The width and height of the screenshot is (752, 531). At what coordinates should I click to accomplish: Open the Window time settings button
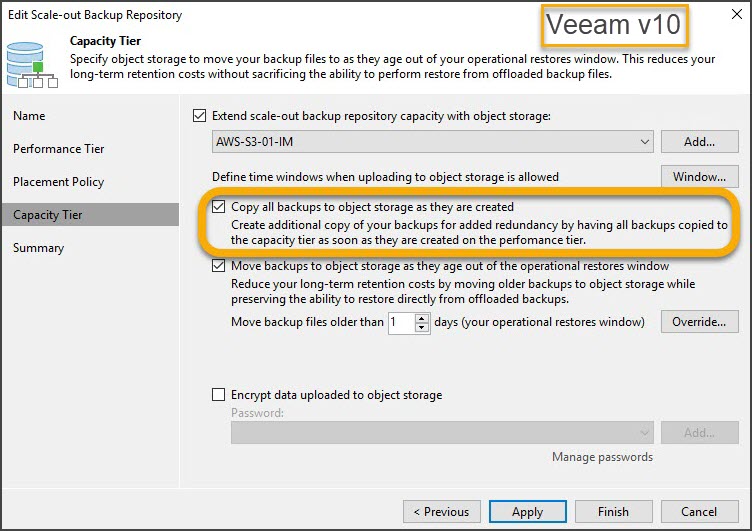coord(699,177)
